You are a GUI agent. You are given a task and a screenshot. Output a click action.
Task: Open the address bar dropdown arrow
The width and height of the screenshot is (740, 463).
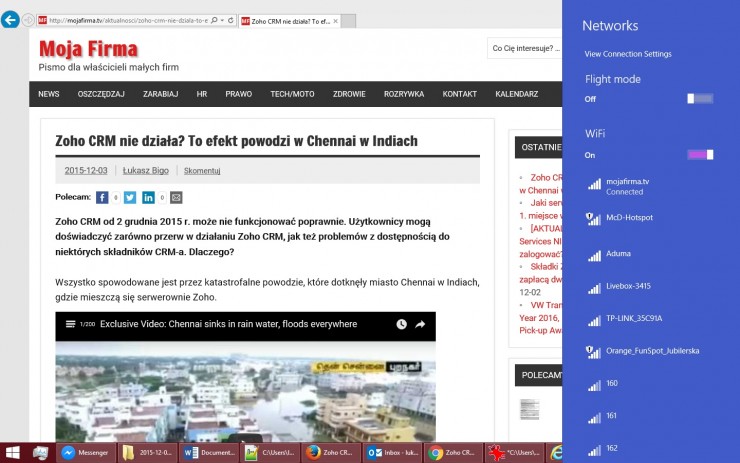(222, 20)
